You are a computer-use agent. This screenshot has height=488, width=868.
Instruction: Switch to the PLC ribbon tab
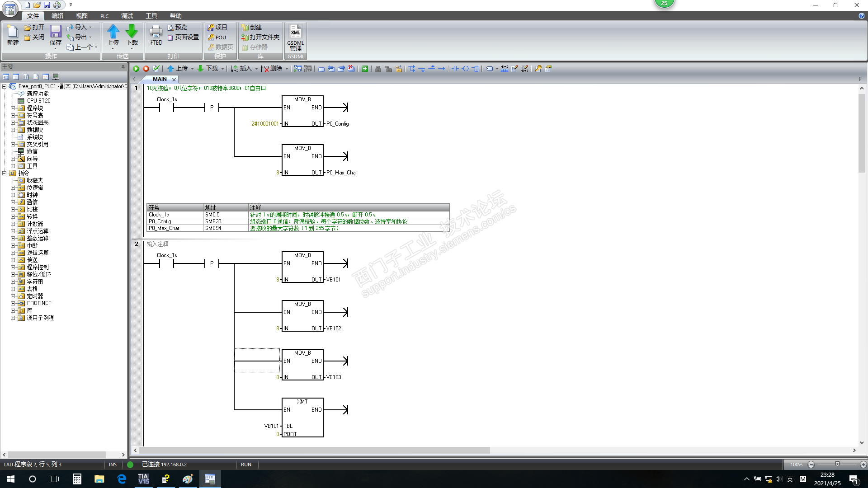(x=104, y=16)
